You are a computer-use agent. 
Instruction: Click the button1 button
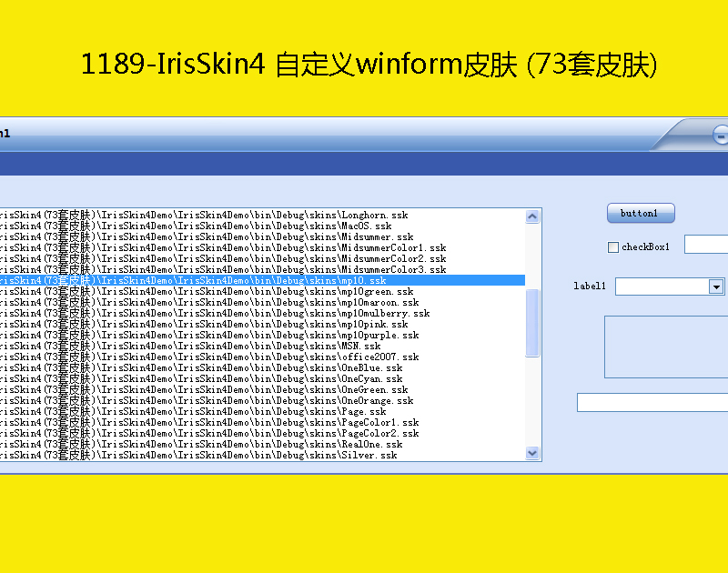641,214
